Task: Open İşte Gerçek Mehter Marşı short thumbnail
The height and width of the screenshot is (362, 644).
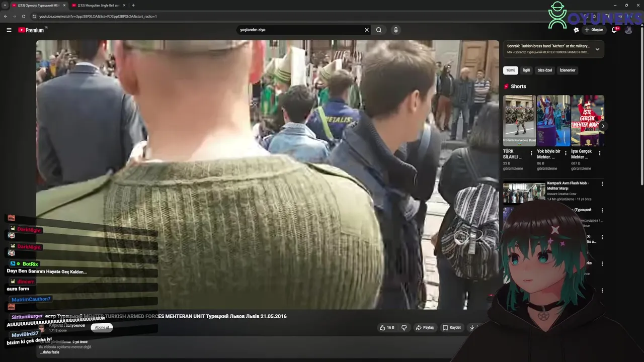Action: coord(588,120)
